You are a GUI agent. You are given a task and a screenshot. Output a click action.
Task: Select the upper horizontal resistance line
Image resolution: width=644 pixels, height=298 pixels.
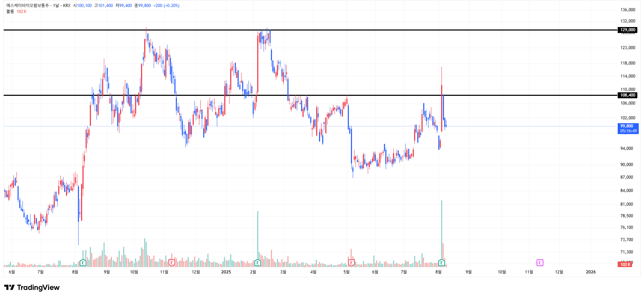pyautogui.click(x=311, y=30)
